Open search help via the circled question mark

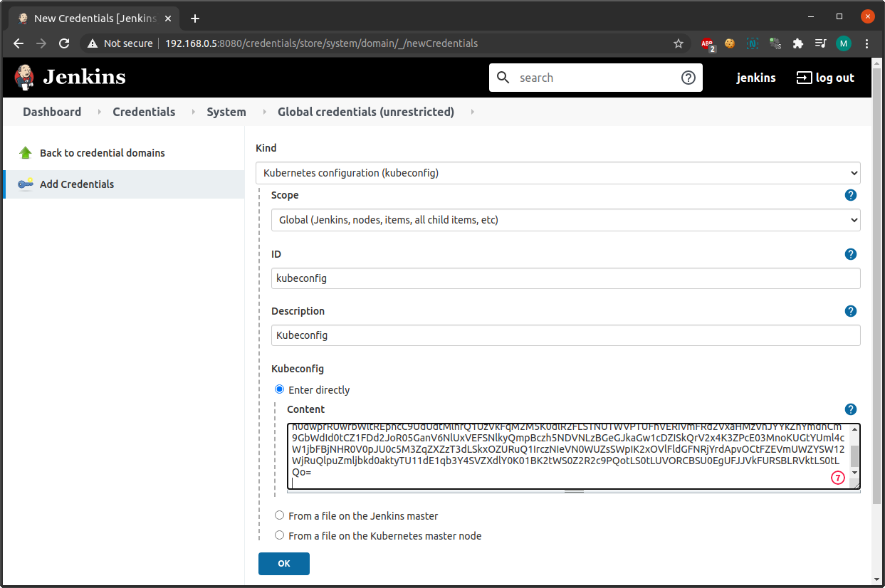point(688,77)
